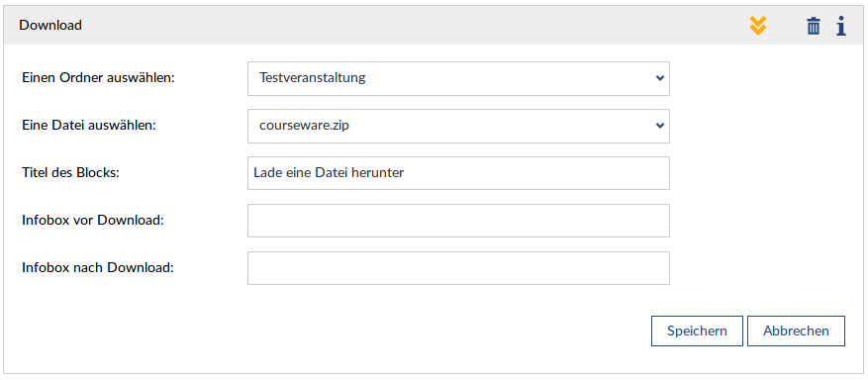Viewport: 868px width, 380px height.
Task: Delete the block with the trash icon
Action: (814, 26)
